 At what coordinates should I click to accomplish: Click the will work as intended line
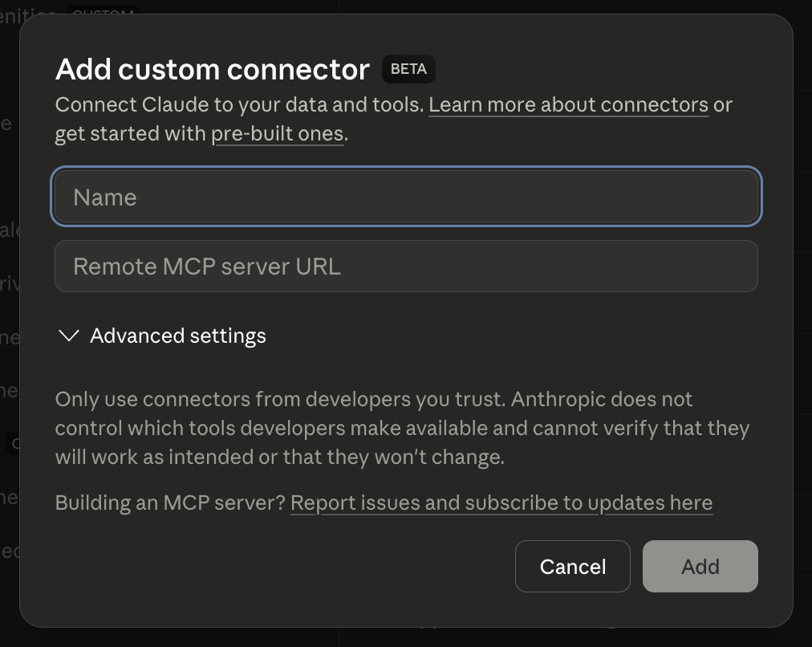pos(279,458)
